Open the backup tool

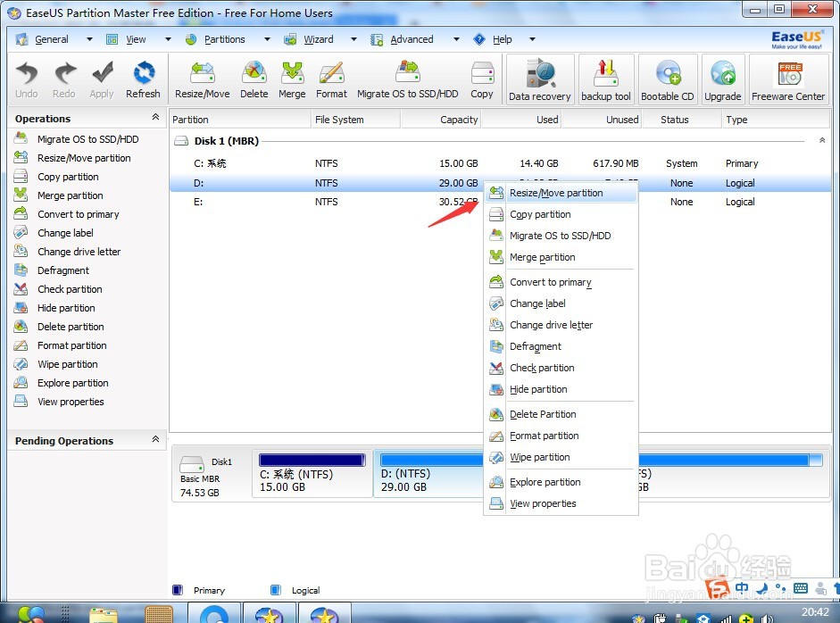(606, 79)
